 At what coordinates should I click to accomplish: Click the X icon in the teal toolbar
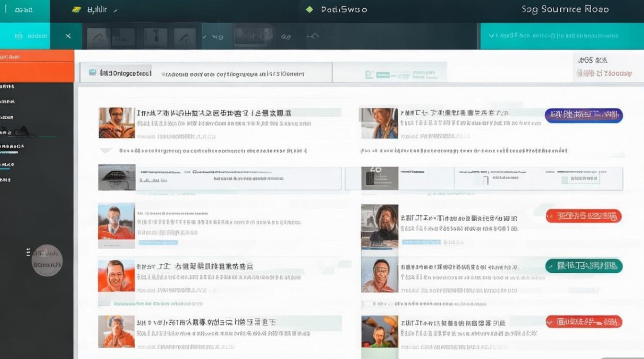pos(68,36)
